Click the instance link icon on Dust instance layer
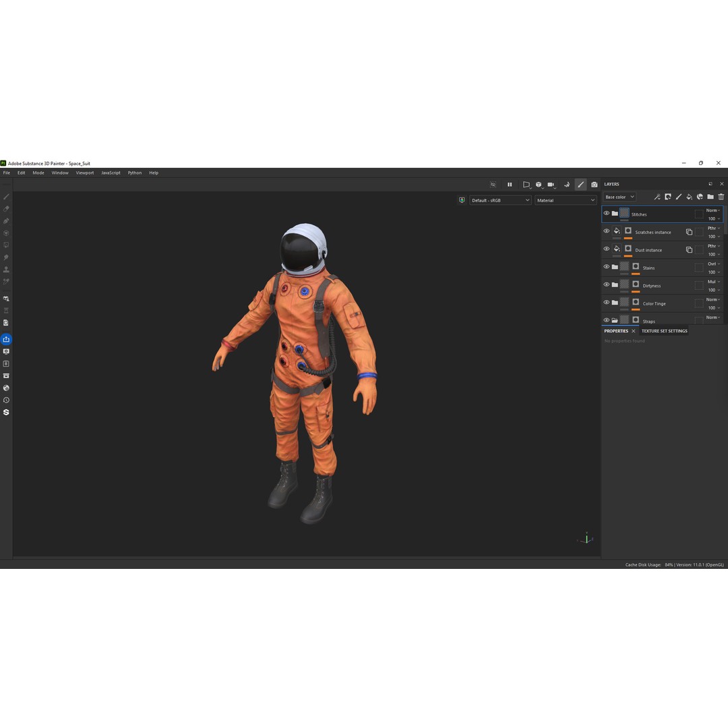728x728 pixels. pos(689,250)
